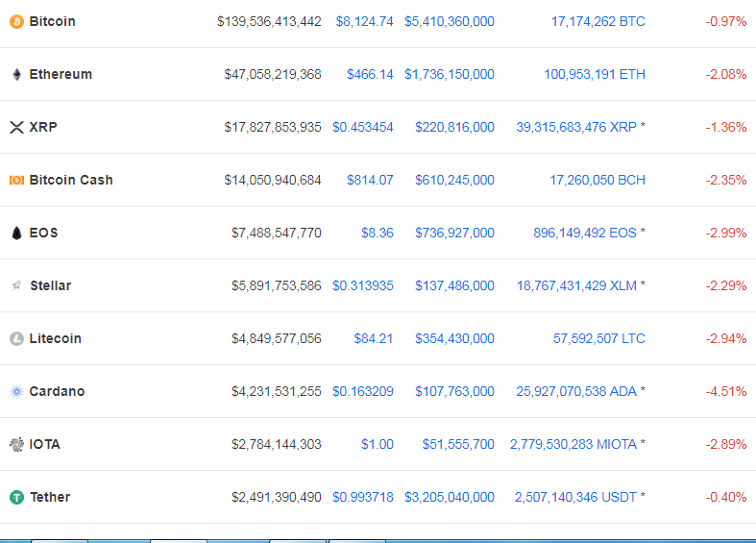
Task: Click supply 17,174,262 BTC
Action: pos(597,22)
